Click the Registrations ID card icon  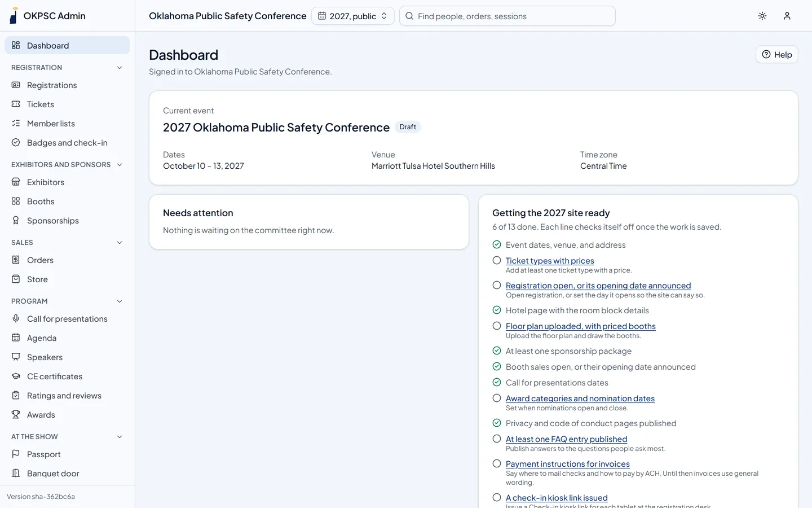point(16,85)
